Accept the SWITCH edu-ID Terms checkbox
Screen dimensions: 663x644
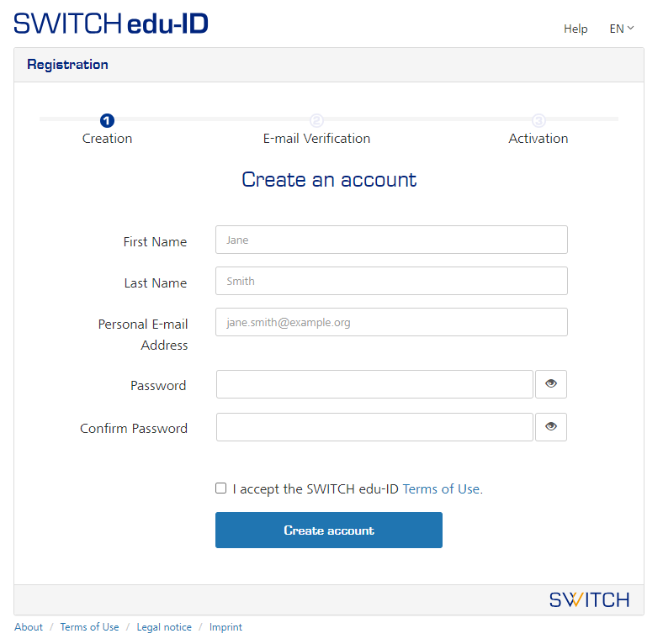221,488
